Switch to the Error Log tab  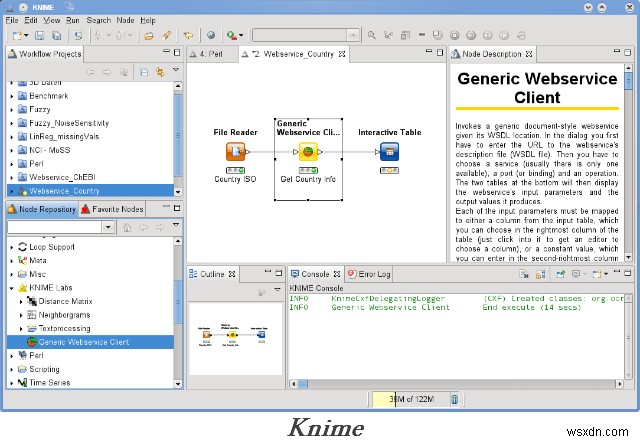pyautogui.click(x=369, y=274)
